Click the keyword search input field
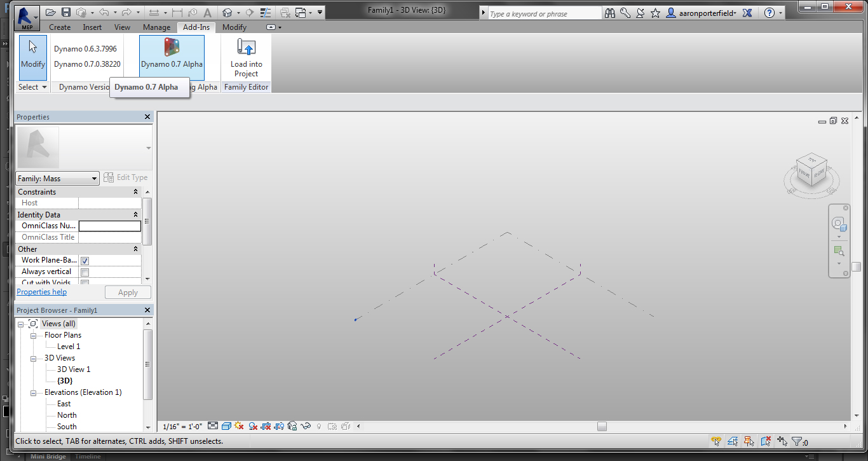This screenshot has width=868, height=461. (x=545, y=13)
